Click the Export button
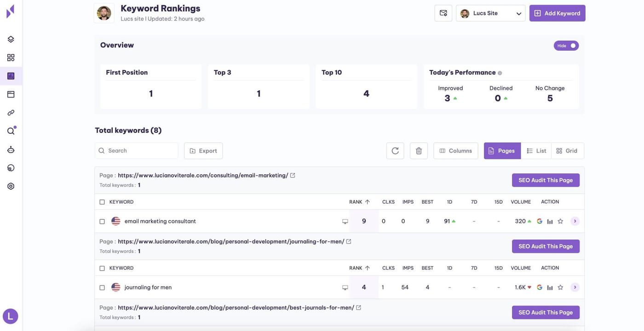The height and width of the screenshot is (331, 644). (203, 151)
